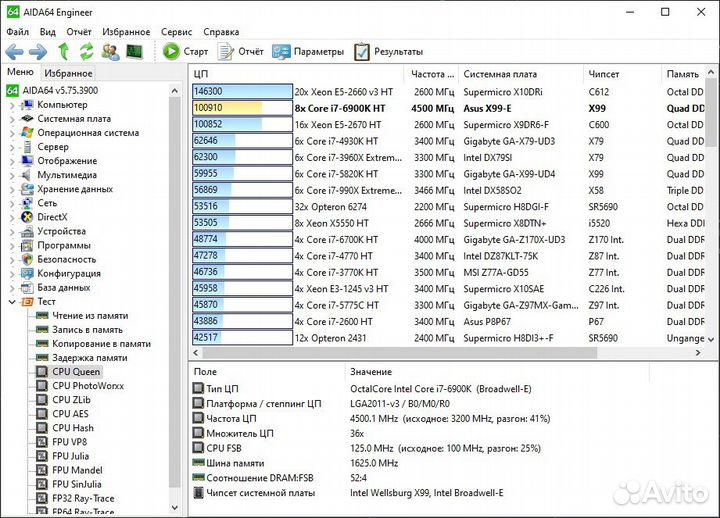720x518 pixels.
Task: Select the FPU VP8 benchmark
Action: 69,442
